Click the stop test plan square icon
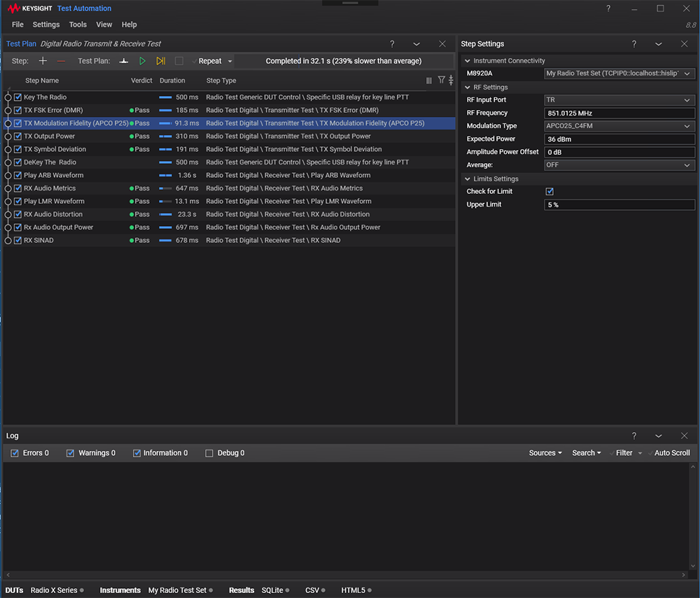 click(179, 61)
